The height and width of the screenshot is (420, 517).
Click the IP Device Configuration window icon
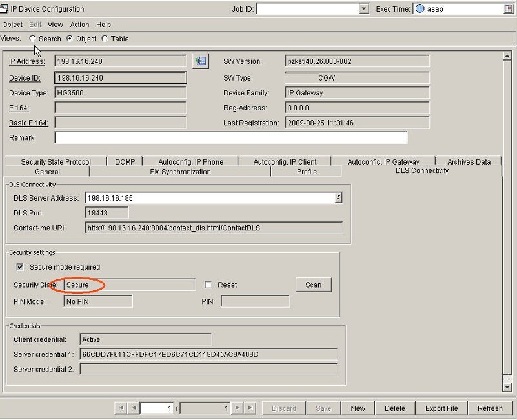pos(4,8)
